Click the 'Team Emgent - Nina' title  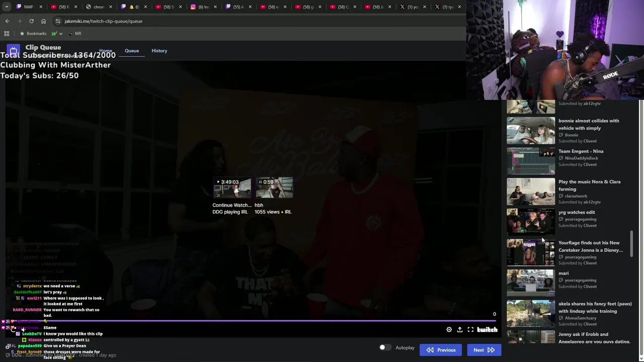[x=581, y=151]
